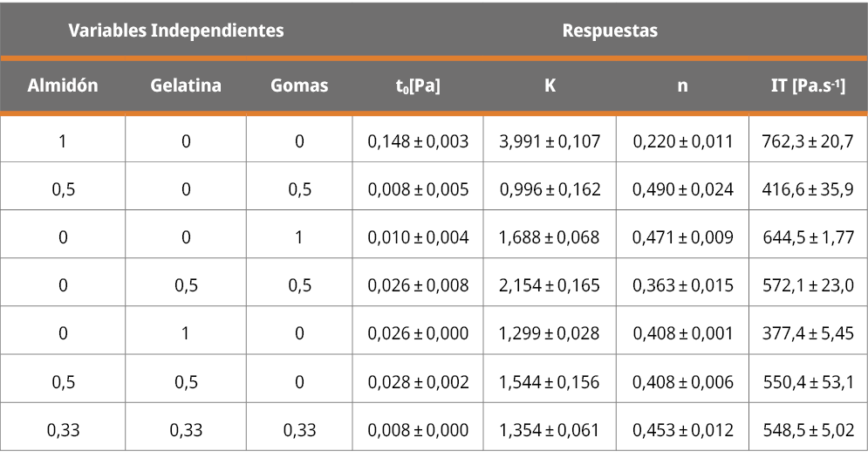Click the n column header

click(x=682, y=85)
